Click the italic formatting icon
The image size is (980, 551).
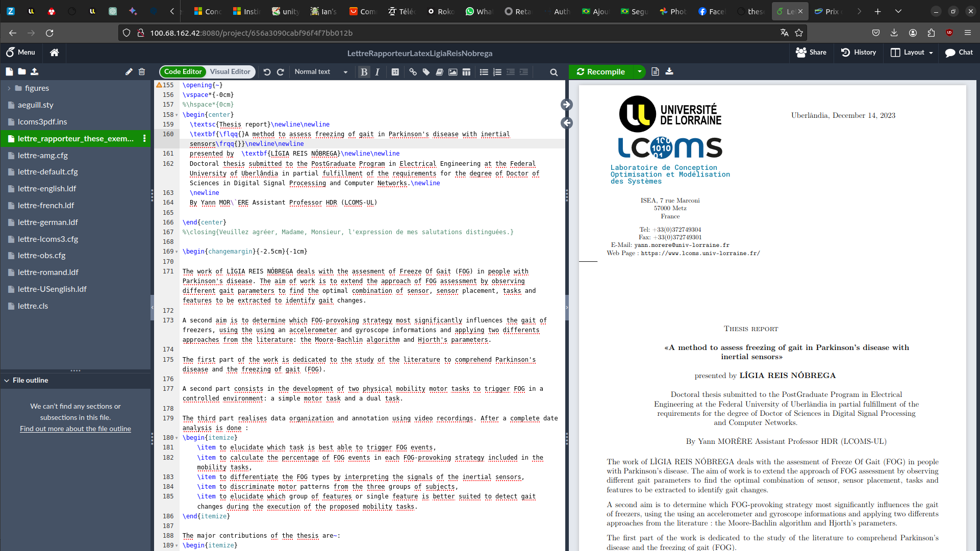coord(378,72)
